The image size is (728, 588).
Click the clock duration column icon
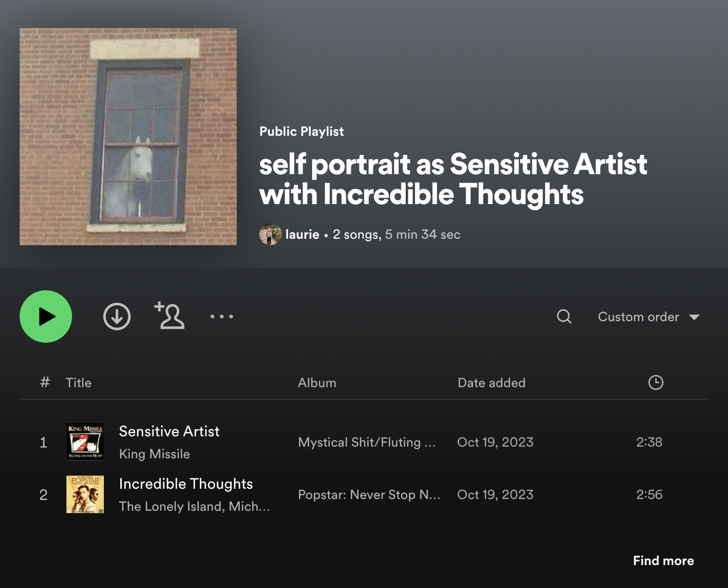tap(655, 382)
